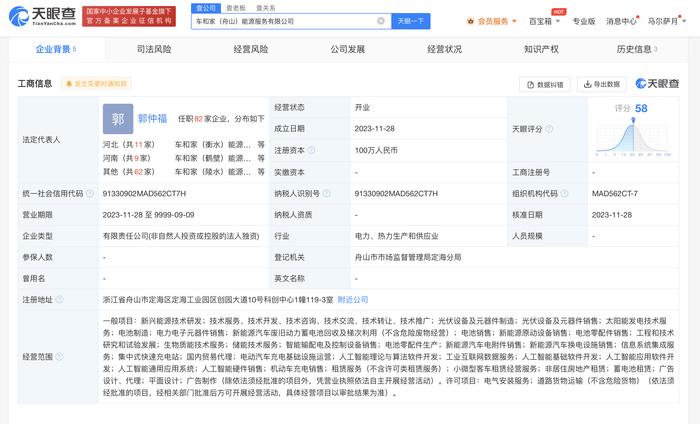This screenshot has height=424, width=700.
Task: Open the 百宝箱 dropdown menu
Action: tap(544, 21)
